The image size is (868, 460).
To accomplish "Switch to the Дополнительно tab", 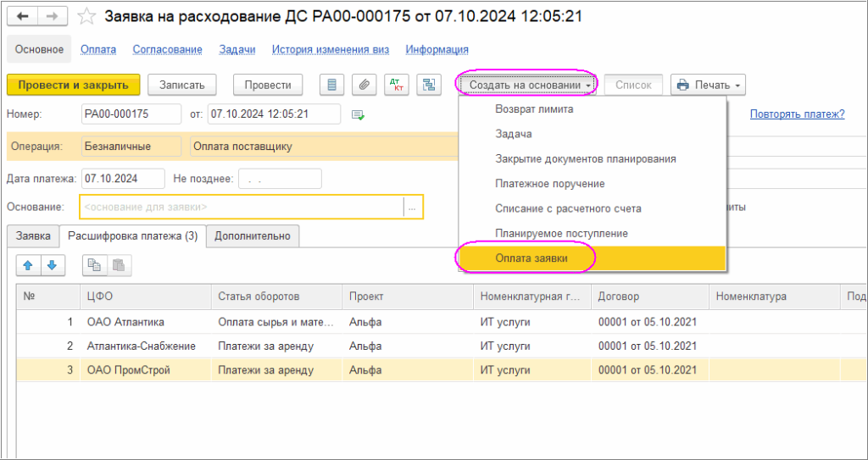I will [x=252, y=236].
